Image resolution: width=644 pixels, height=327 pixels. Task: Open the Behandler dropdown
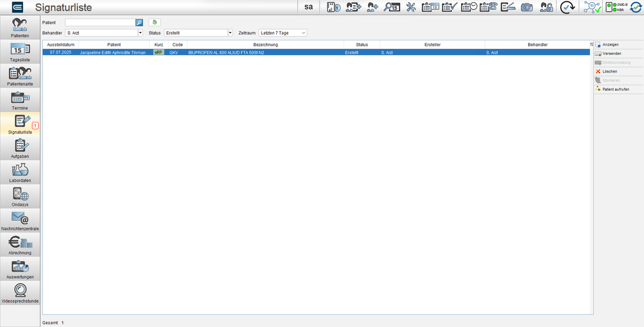[140, 33]
